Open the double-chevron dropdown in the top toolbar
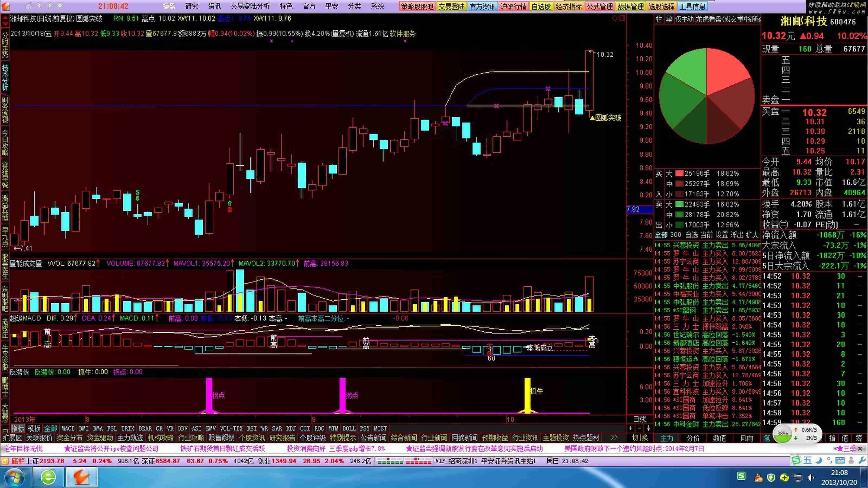 point(60,6)
